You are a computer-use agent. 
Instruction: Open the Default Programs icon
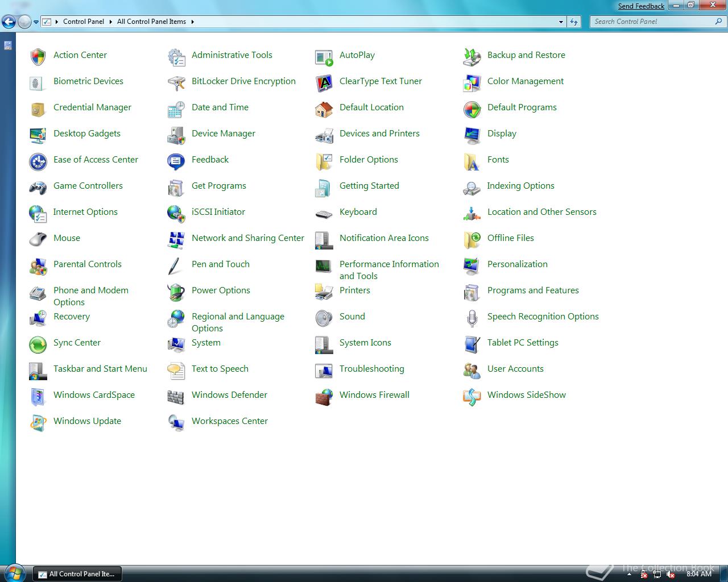[472, 109]
